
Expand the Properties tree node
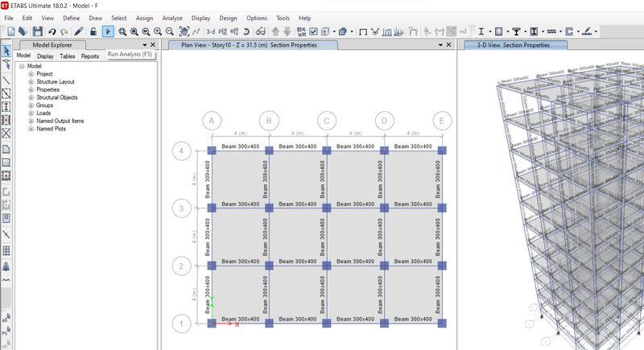[x=31, y=90]
